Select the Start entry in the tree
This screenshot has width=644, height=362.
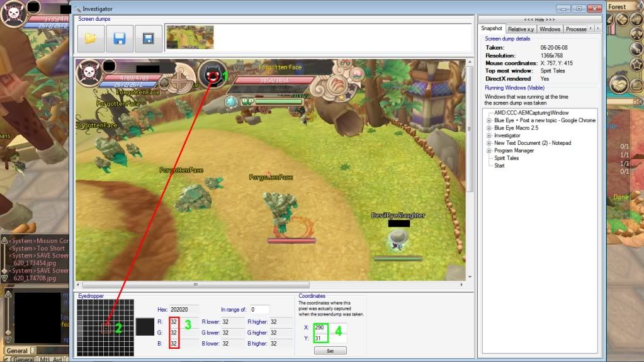point(499,166)
